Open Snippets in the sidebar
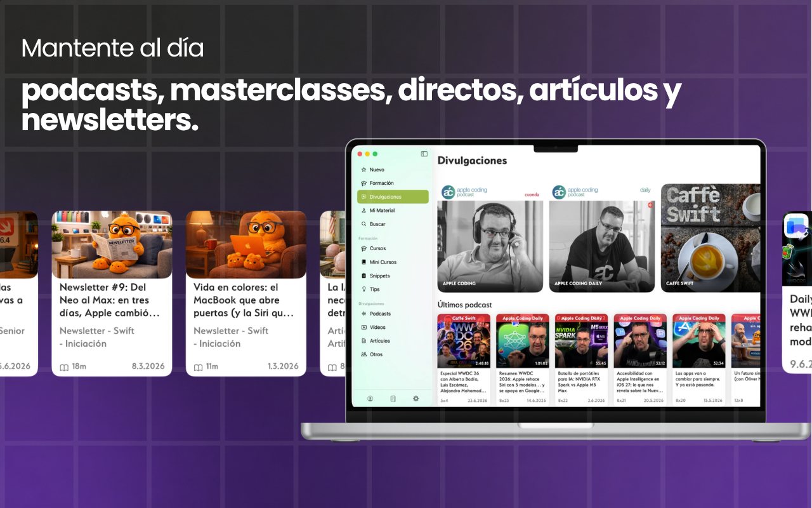This screenshot has width=812, height=508. (393, 276)
